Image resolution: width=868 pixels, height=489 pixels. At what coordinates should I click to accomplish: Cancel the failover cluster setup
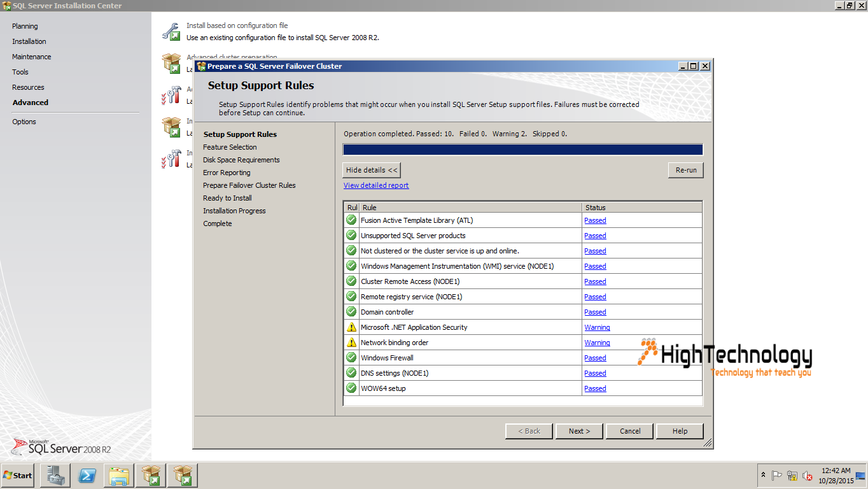point(630,431)
